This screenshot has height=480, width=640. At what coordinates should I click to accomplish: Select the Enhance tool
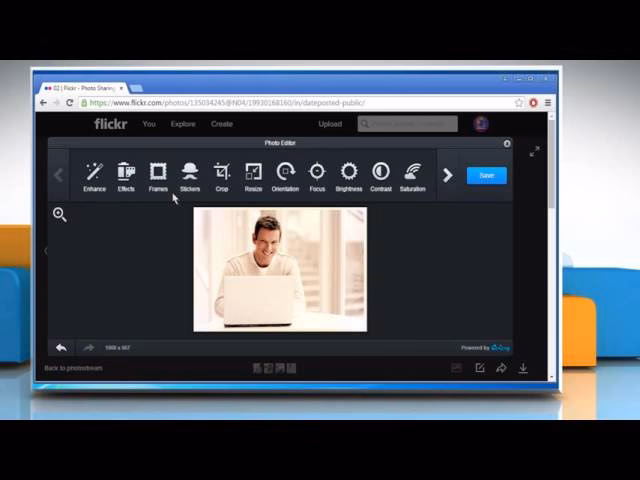coord(94,175)
